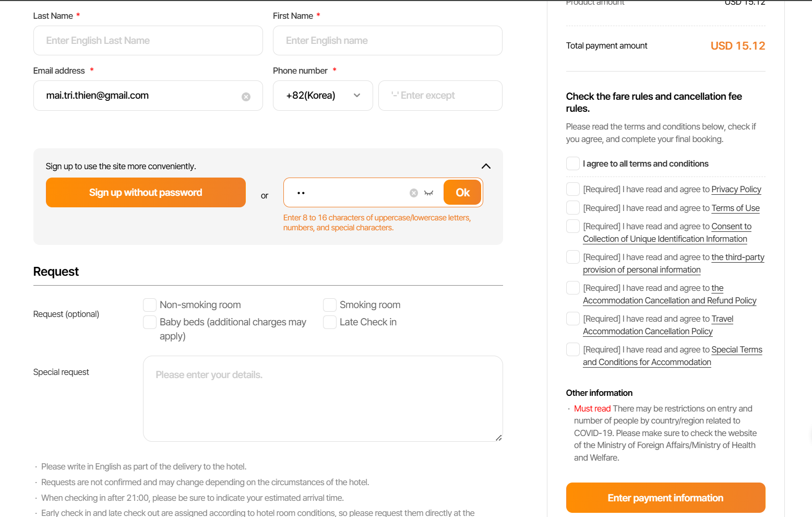Clear the email address field
812x517 pixels.
click(x=246, y=97)
